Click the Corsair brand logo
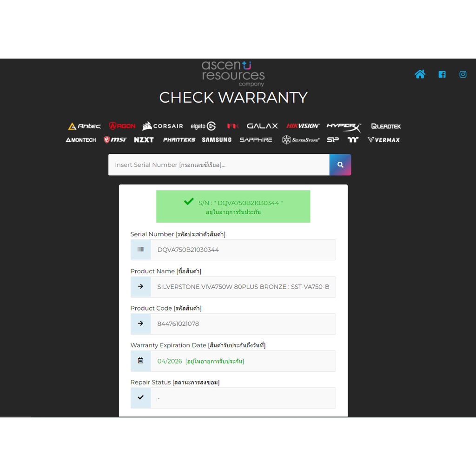 pos(163,126)
